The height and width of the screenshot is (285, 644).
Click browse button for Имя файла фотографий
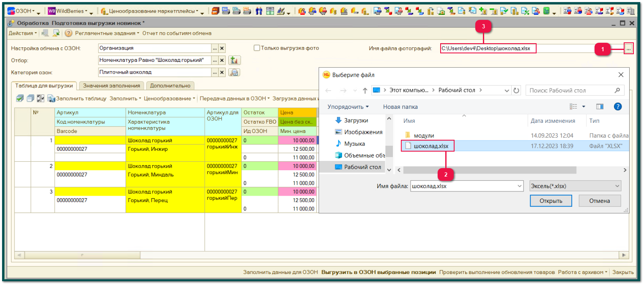point(629,49)
